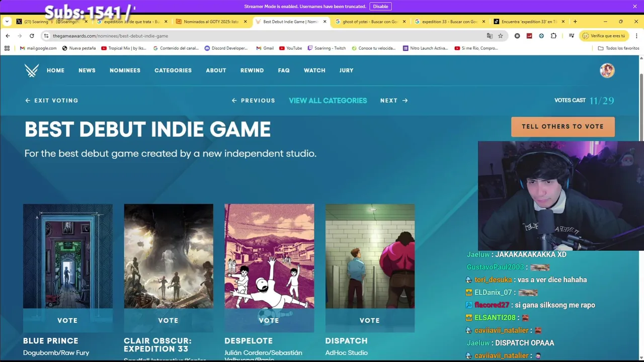This screenshot has width=644, height=362.
Task: Open the Gmail bookmark
Action: coord(265,48)
